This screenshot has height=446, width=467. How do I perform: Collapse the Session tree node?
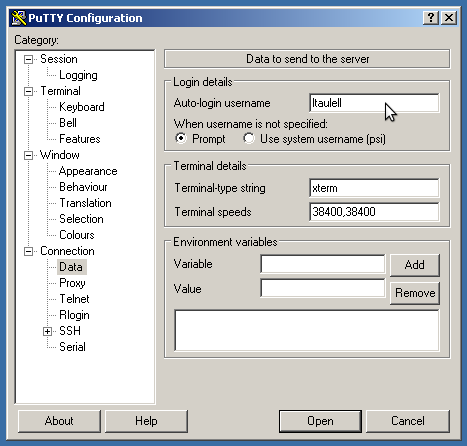pos(29,60)
